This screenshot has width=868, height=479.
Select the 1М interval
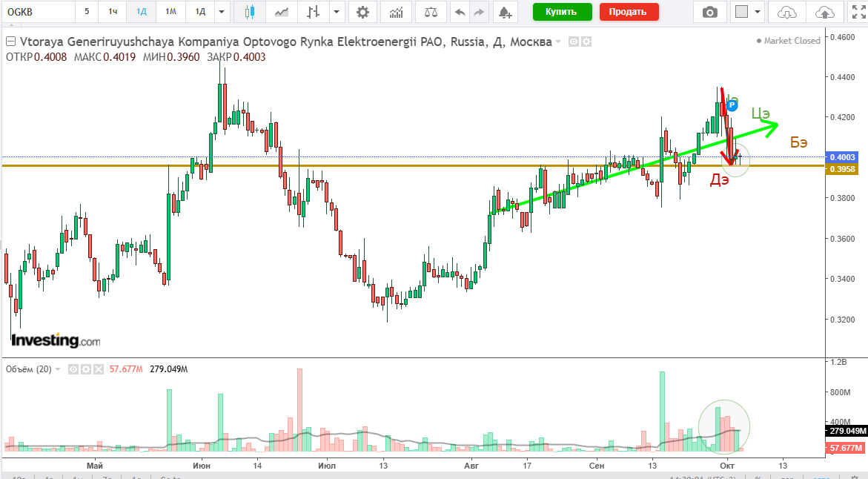170,12
